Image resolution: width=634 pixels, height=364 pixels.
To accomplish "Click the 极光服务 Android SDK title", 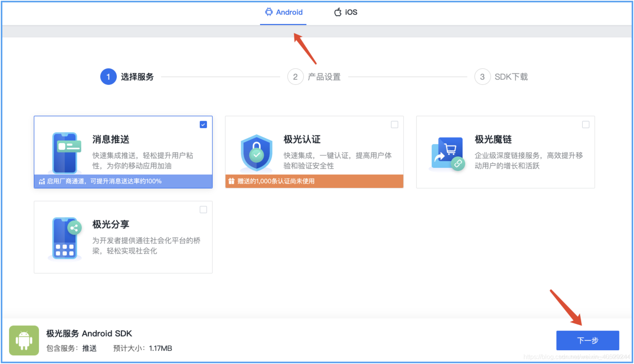I will (x=89, y=334).
